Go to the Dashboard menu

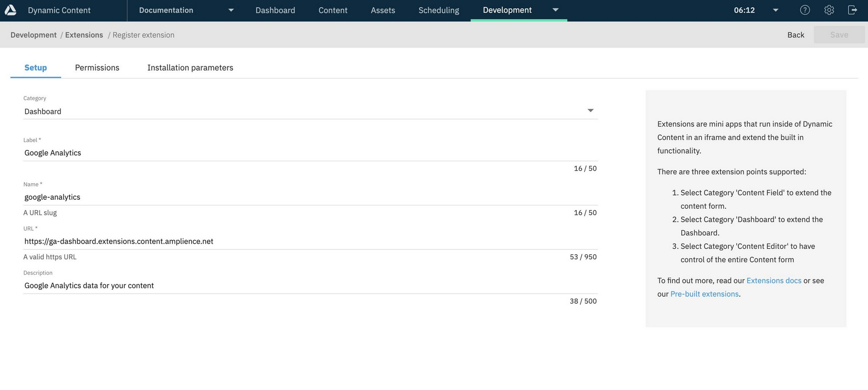(x=275, y=10)
